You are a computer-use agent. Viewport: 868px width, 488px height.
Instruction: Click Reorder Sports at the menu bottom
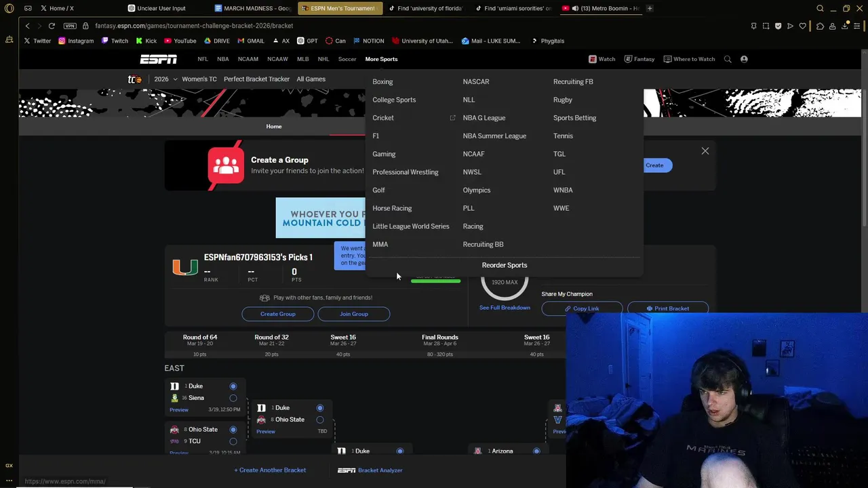pos(505,265)
